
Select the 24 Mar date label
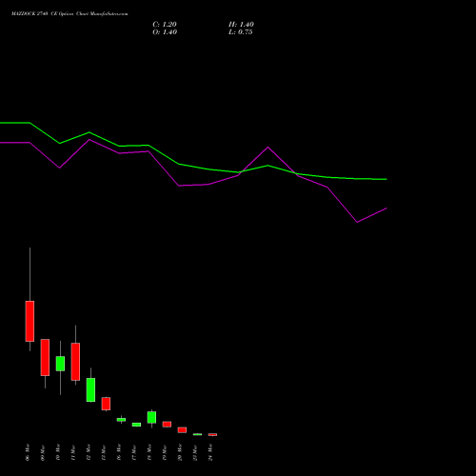(210, 452)
